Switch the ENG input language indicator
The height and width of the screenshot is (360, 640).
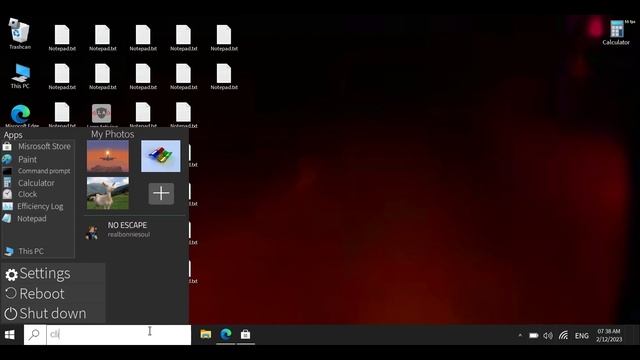582,336
